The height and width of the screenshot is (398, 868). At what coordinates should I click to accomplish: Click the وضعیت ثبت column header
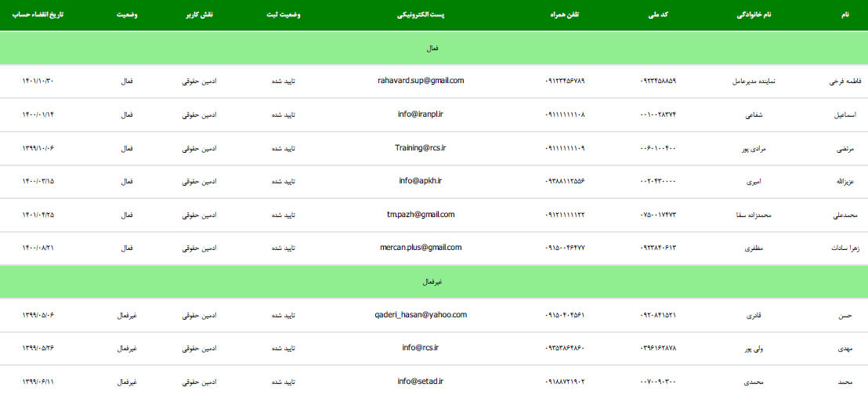[x=282, y=15]
